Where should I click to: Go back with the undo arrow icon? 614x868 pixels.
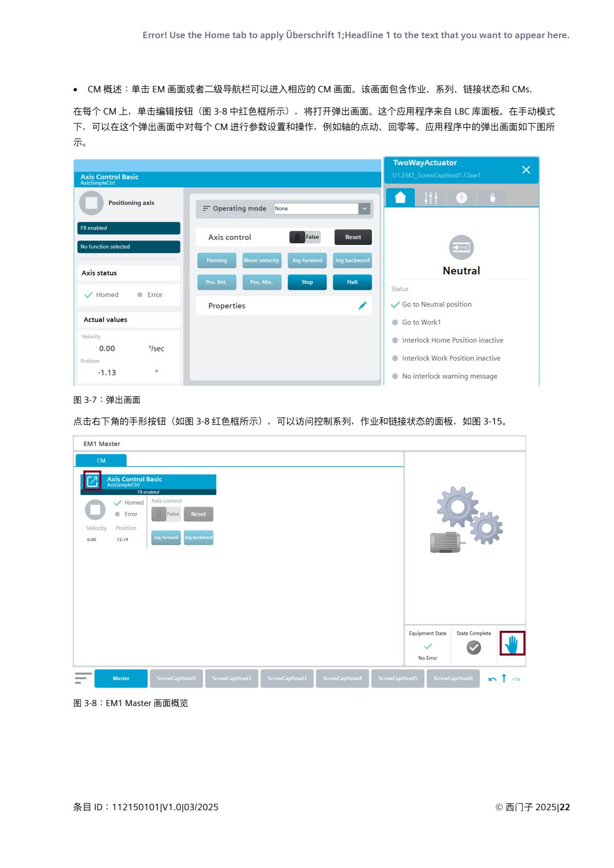point(492,679)
